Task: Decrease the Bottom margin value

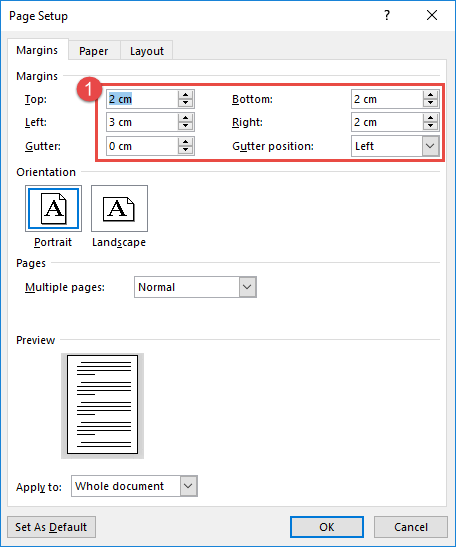Action: (431, 103)
